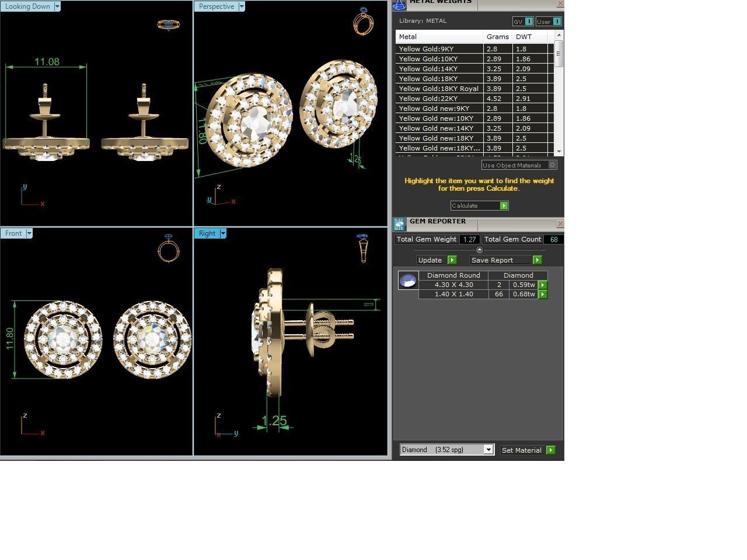Click green arrow next to Calculate

coord(504,205)
